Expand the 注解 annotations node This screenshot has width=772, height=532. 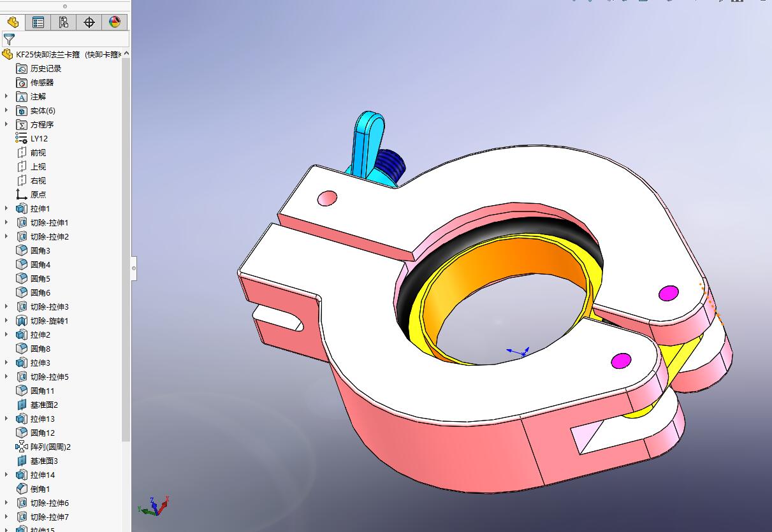(6, 96)
